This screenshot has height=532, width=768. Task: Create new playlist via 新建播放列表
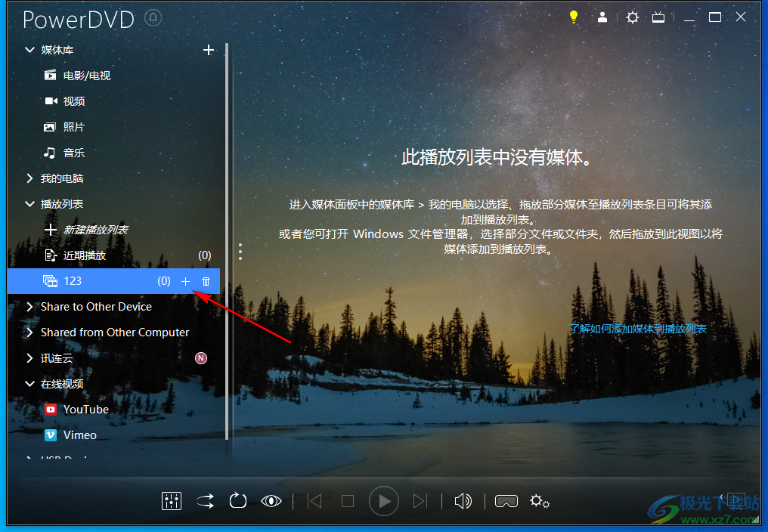[x=86, y=229]
